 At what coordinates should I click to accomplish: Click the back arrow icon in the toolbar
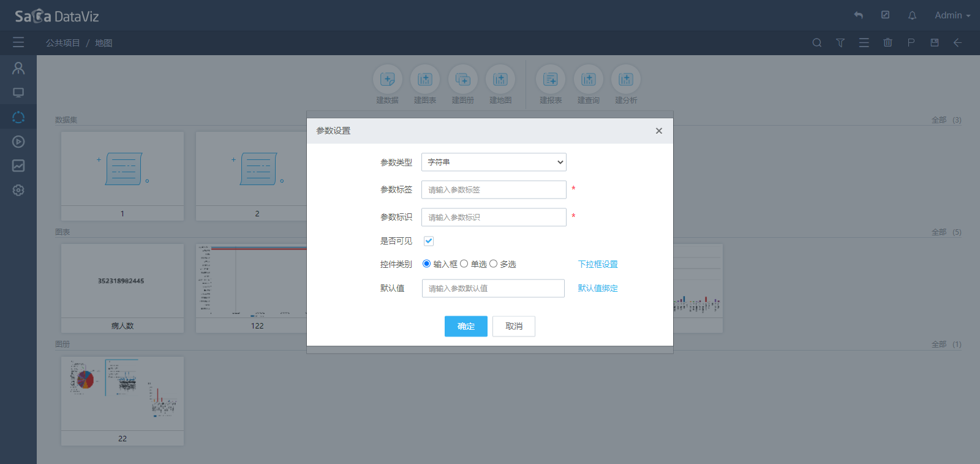[957, 43]
